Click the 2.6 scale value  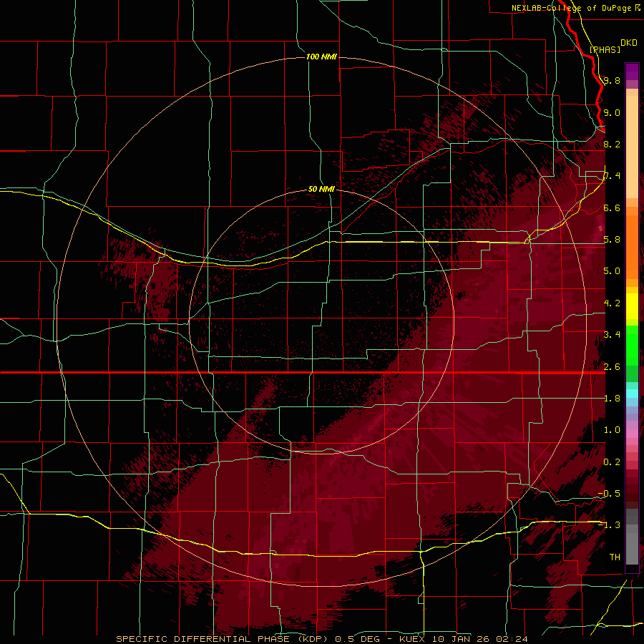(612, 366)
